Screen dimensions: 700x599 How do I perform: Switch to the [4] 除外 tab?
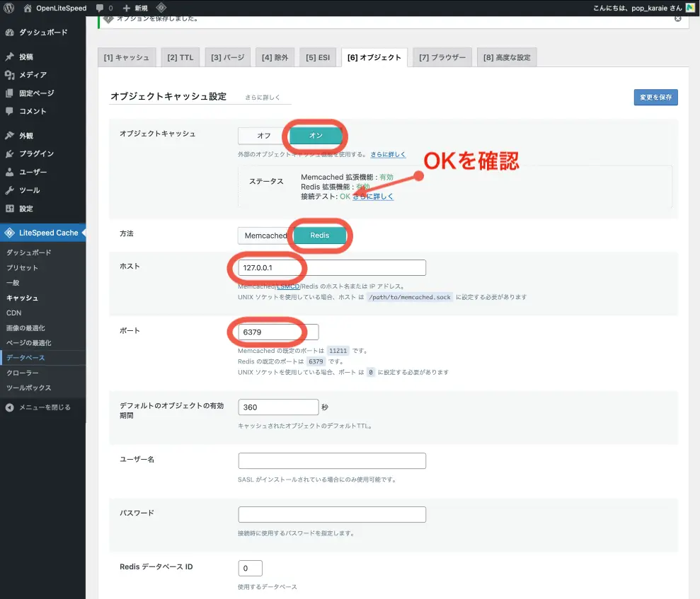[275, 57]
